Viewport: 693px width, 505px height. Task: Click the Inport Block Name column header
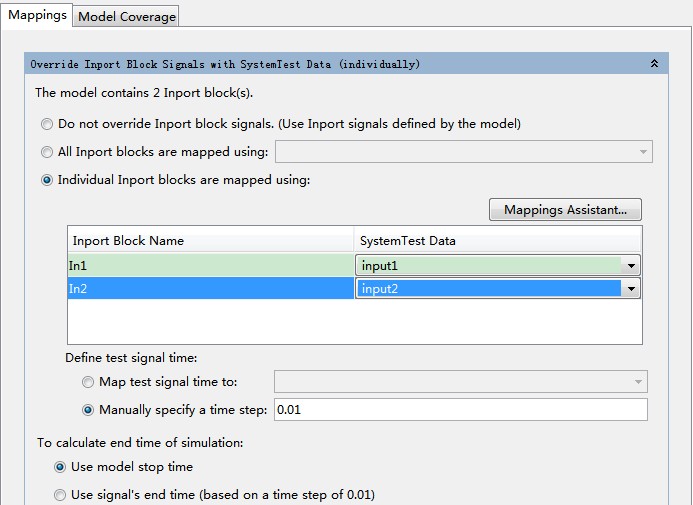pos(210,241)
